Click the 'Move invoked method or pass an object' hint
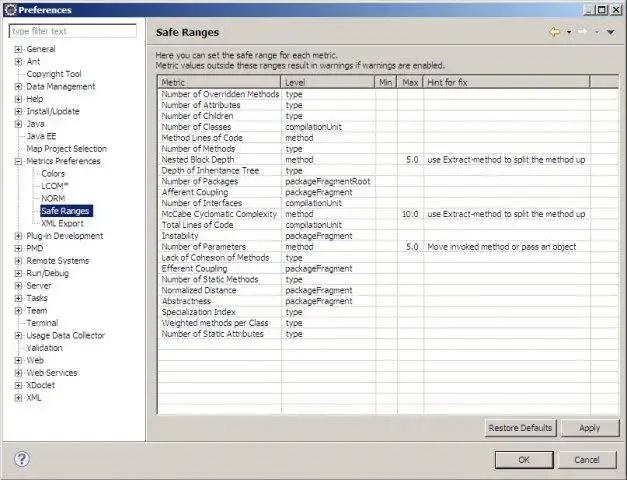This screenshot has height=480, width=627. pos(501,247)
